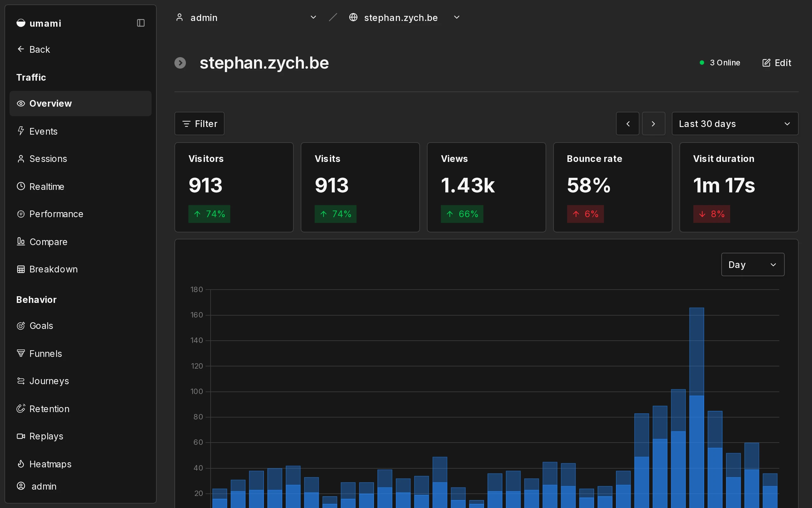Screen dimensions: 812x508
Task: Click the Funnels menu label
Action: 46,353
